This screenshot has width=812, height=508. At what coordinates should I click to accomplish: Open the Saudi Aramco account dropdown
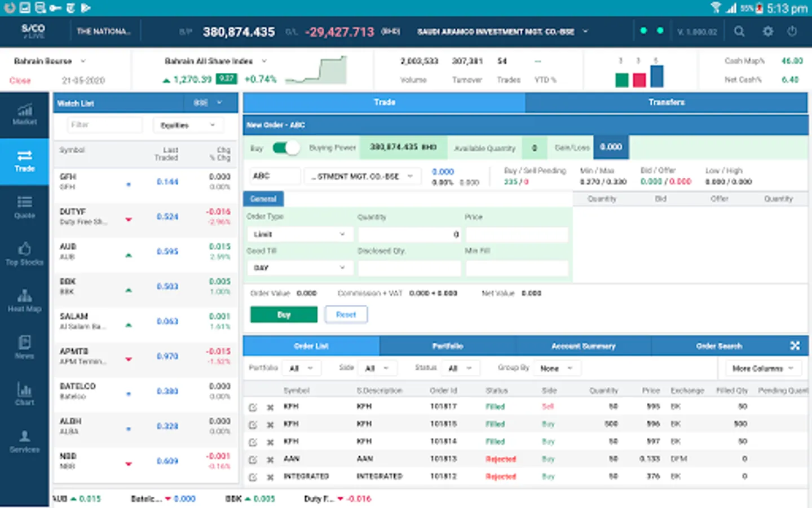coord(585,32)
